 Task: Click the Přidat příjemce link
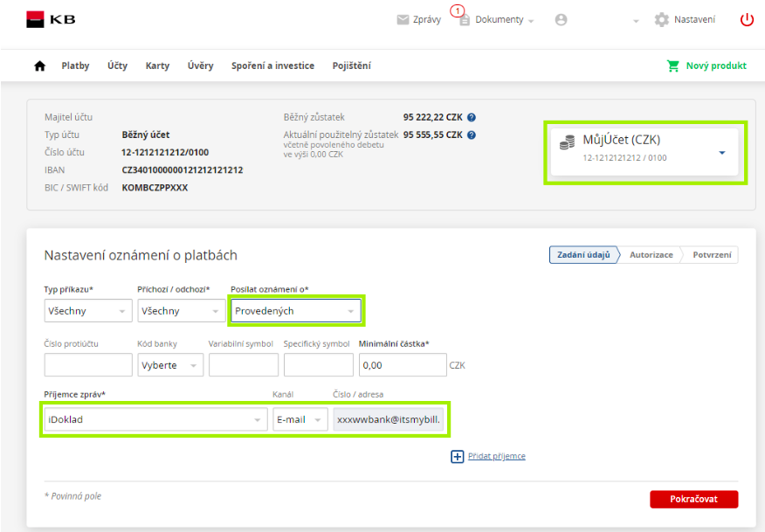click(497, 456)
